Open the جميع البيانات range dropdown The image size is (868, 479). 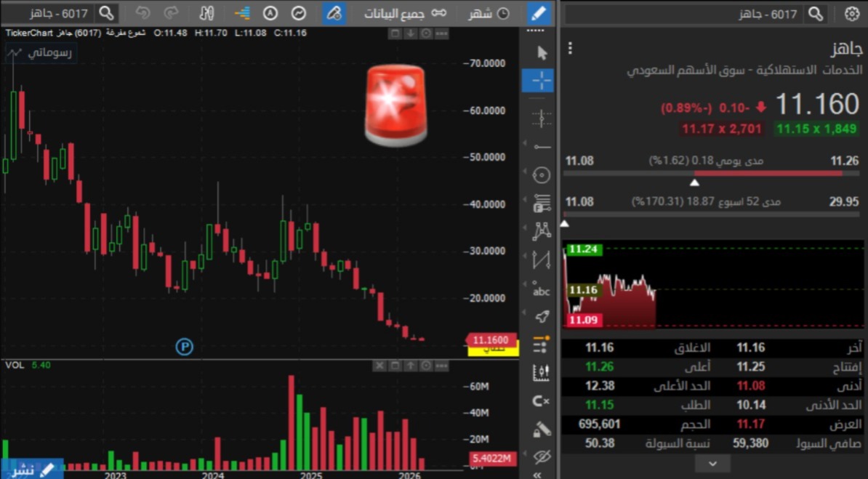point(405,14)
